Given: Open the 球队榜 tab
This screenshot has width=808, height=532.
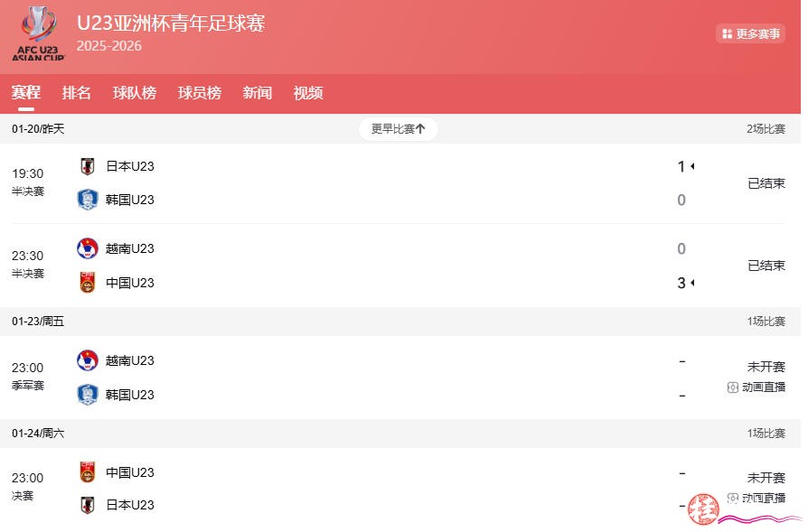Looking at the screenshot, I should coord(135,93).
